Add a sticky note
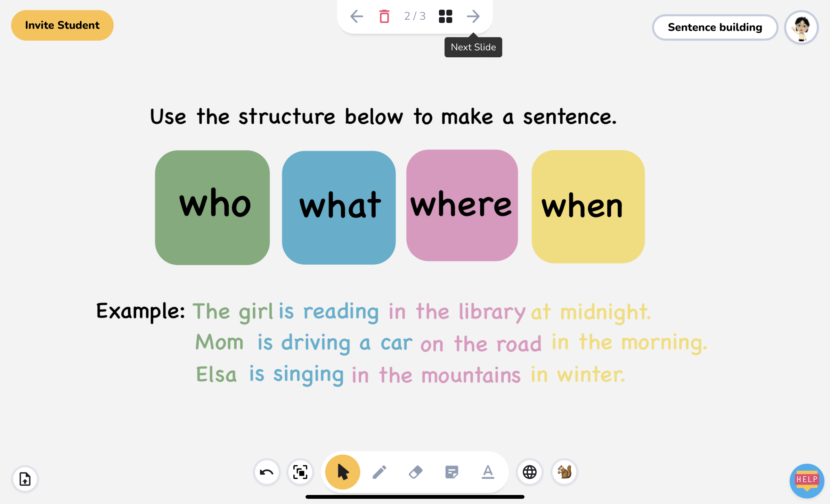This screenshot has height=504, width=830. point(452,472)
